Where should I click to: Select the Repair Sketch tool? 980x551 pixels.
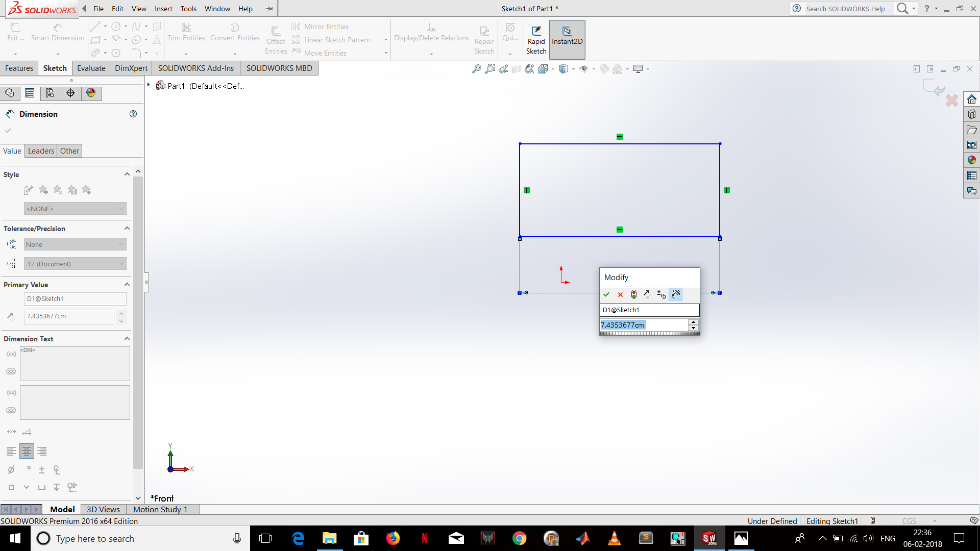pos(484,38)
